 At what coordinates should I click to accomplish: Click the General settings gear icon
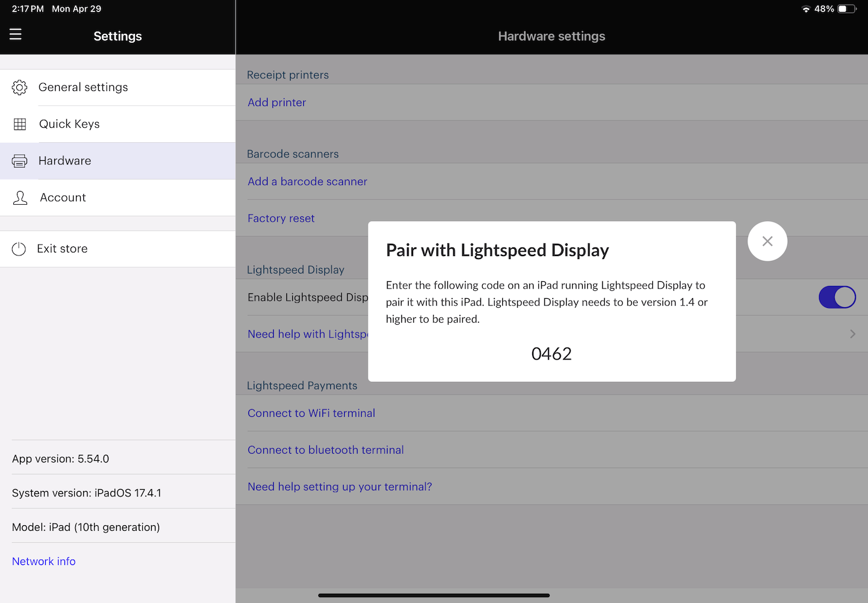tap(19, 87)
